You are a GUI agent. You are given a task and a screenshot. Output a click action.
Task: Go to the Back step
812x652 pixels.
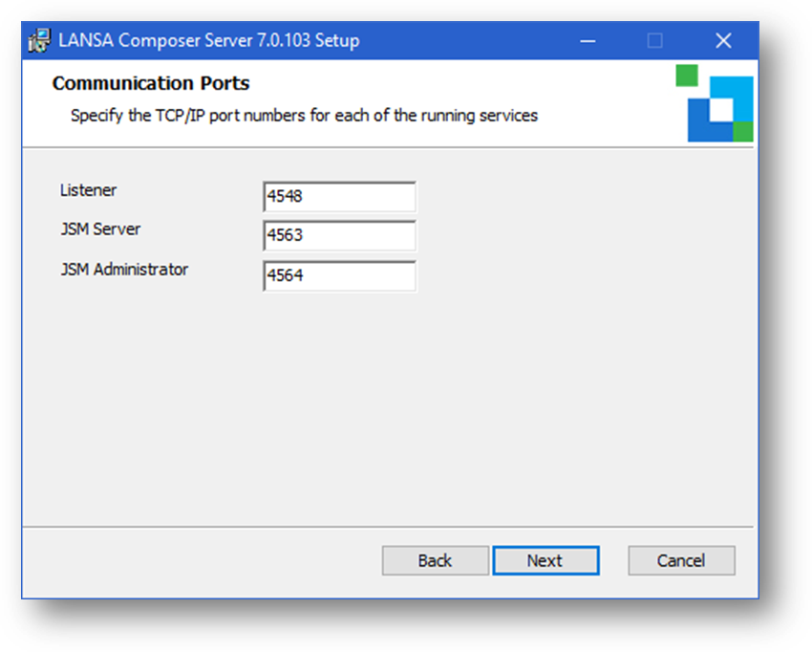tap(435, 560)
